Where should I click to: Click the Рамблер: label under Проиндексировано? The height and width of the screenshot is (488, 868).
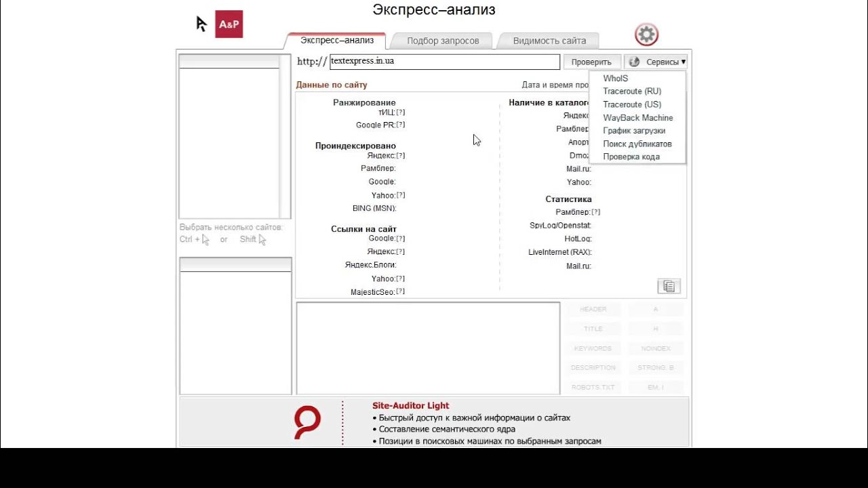coord(378,169)
